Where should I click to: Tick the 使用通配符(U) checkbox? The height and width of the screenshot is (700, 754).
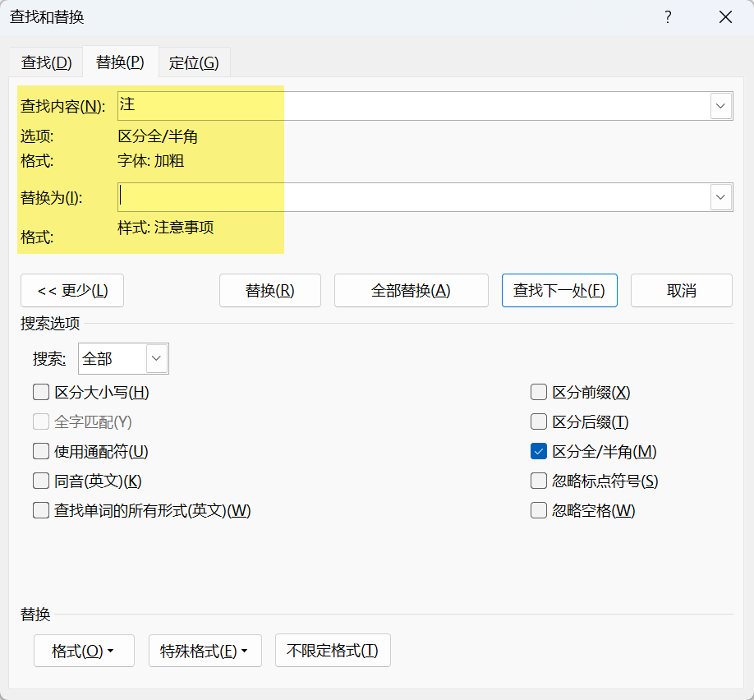pos(41,451)
